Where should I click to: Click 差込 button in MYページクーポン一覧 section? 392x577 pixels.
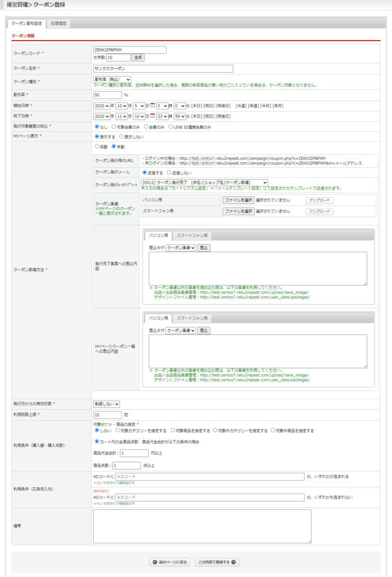(204, 331)
